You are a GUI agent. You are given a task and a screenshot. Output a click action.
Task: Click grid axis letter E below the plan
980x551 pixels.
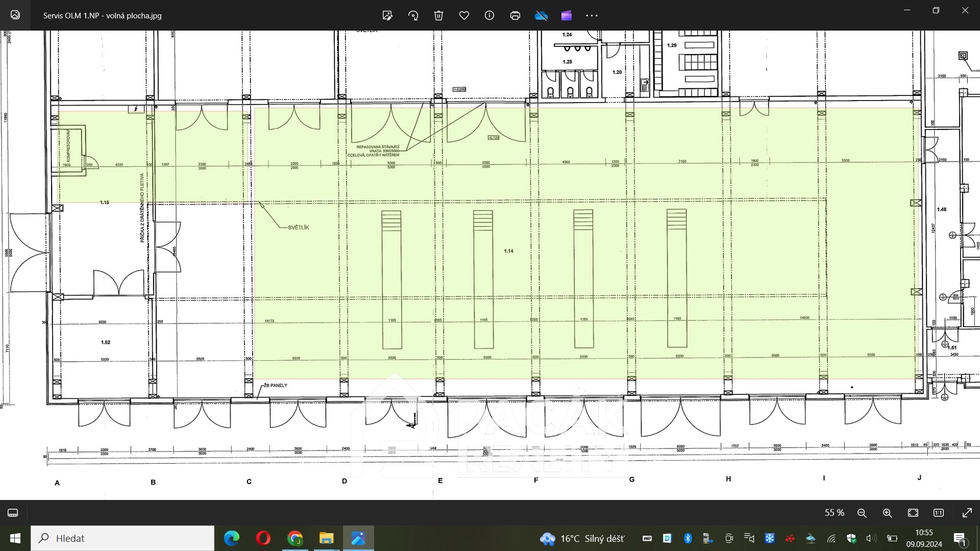point(440,481)
